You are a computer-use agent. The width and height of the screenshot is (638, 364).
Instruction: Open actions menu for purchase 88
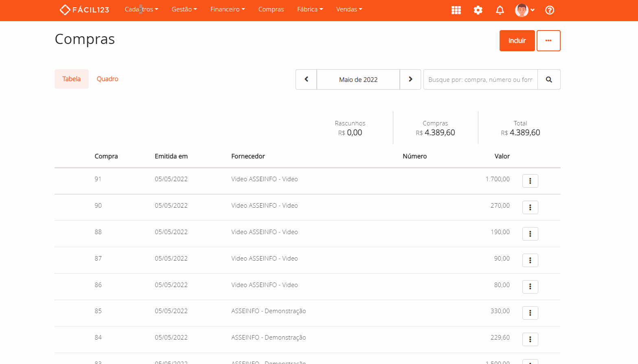point(530,234)
